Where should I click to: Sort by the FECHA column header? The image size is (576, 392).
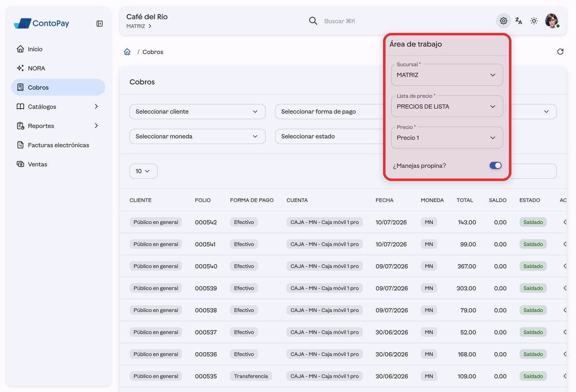[384, 200]
